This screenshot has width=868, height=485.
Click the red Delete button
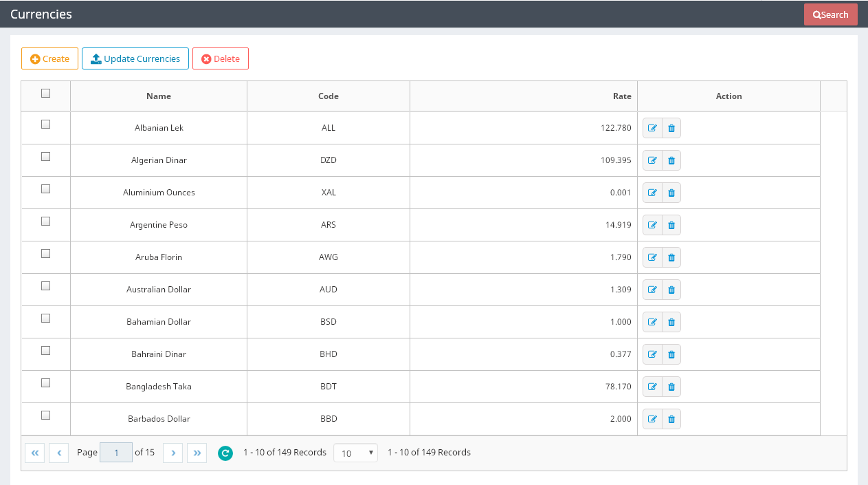221,58
